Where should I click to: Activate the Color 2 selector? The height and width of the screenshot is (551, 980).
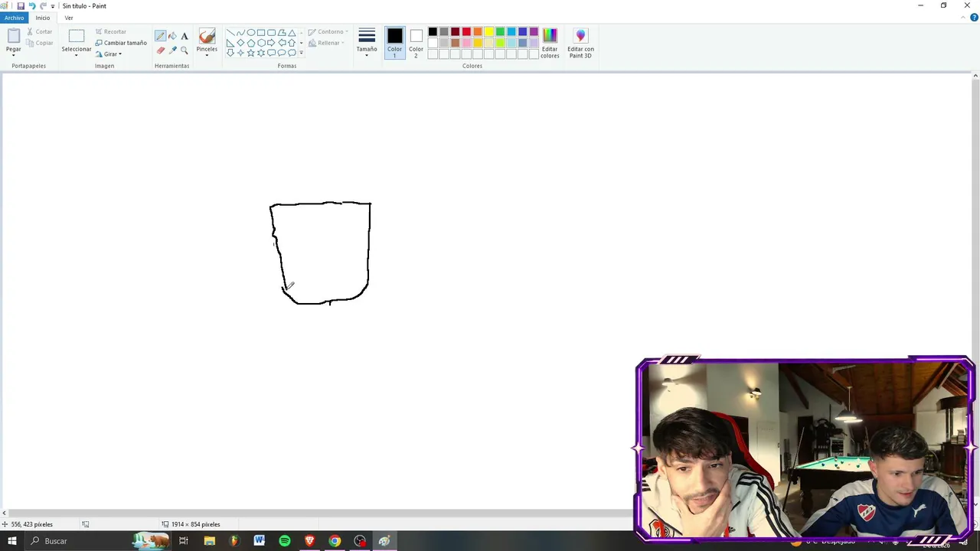416,42
